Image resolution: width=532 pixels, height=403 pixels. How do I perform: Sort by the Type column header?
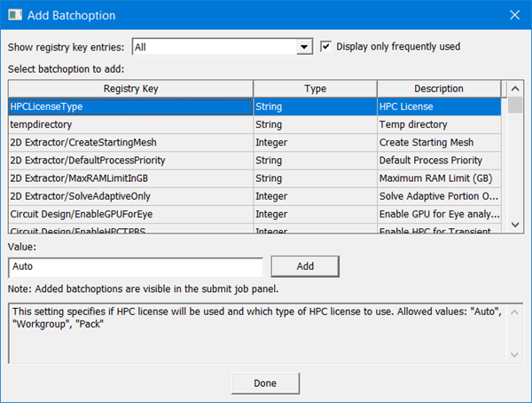[315, 89]
